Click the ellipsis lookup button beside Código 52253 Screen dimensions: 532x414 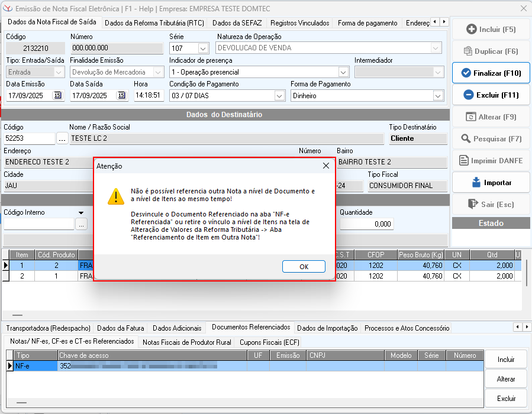[x=62, y=138]
